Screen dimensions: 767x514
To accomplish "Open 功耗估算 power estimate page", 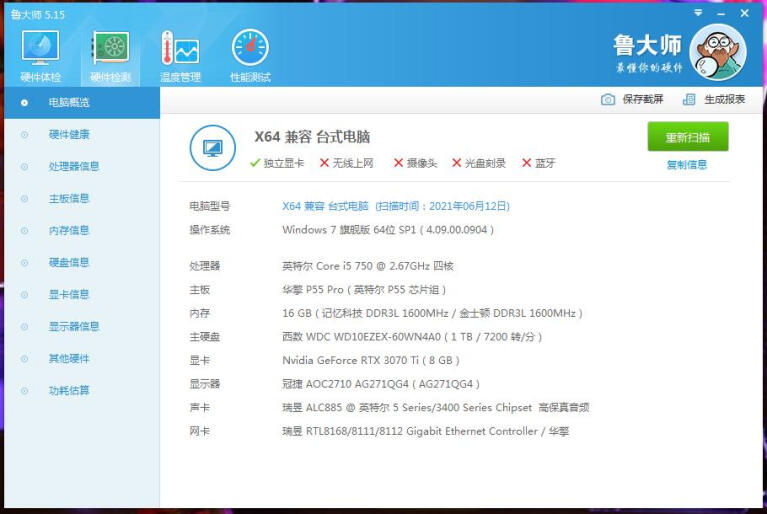I will coord(69,391).
